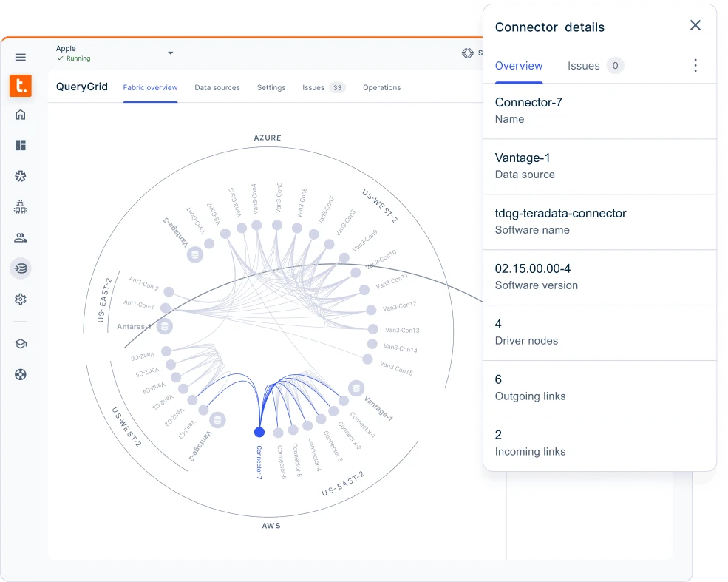Open the three-dot more options menu
This screenshot has height=582, width=728.
[695, 66]
